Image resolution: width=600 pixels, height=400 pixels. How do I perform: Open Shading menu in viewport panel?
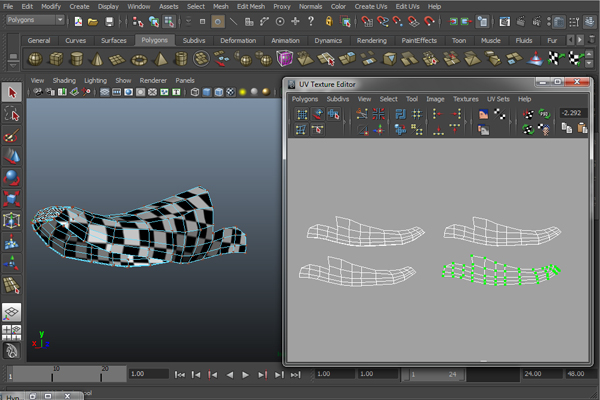coord(64,80)
